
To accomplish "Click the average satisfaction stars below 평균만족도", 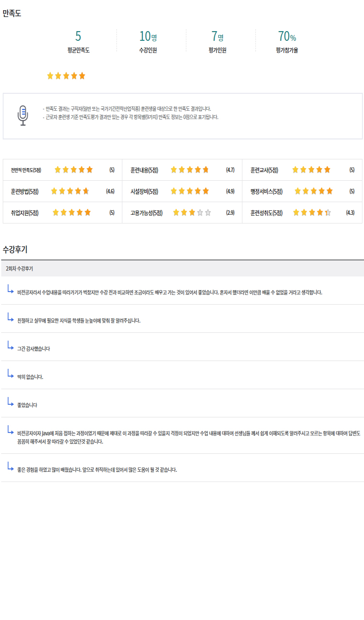I will (66, 76).
